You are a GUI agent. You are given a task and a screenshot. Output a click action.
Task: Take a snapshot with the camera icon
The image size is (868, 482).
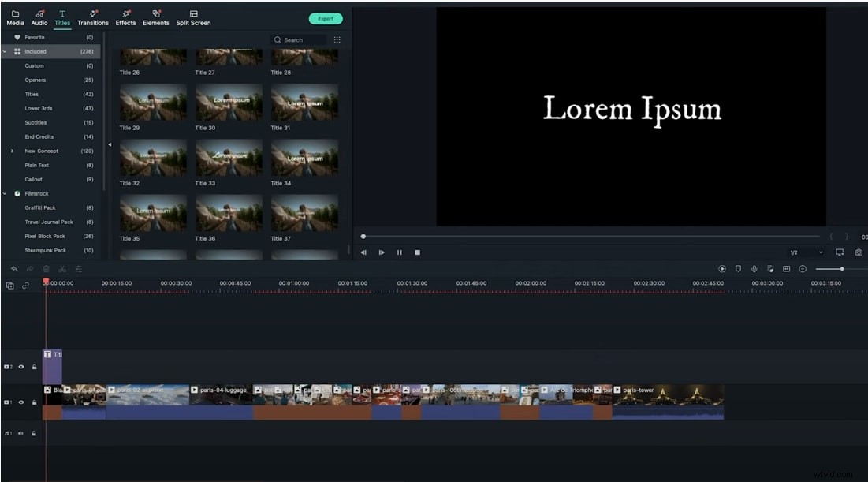(x=859, y=252)
